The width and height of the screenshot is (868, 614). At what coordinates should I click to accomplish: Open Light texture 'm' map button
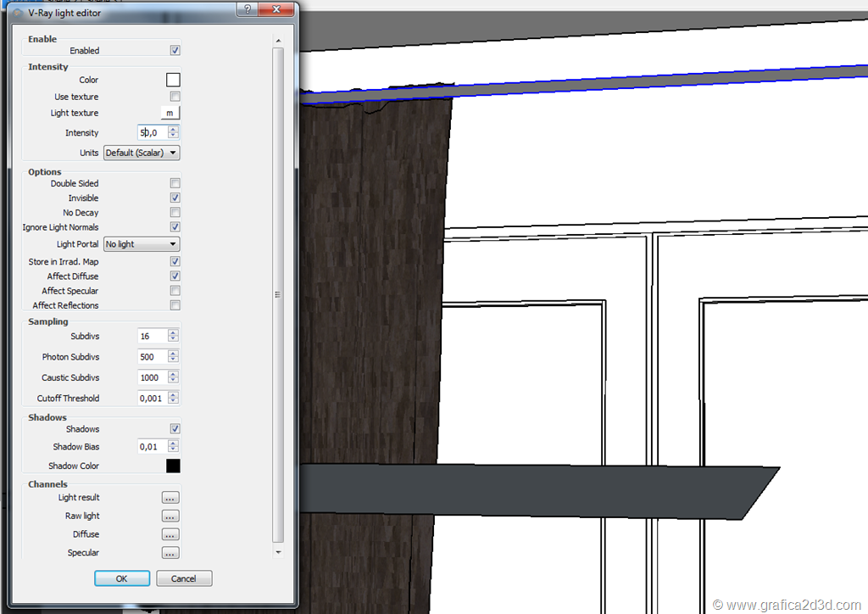(x=170, y=113)
